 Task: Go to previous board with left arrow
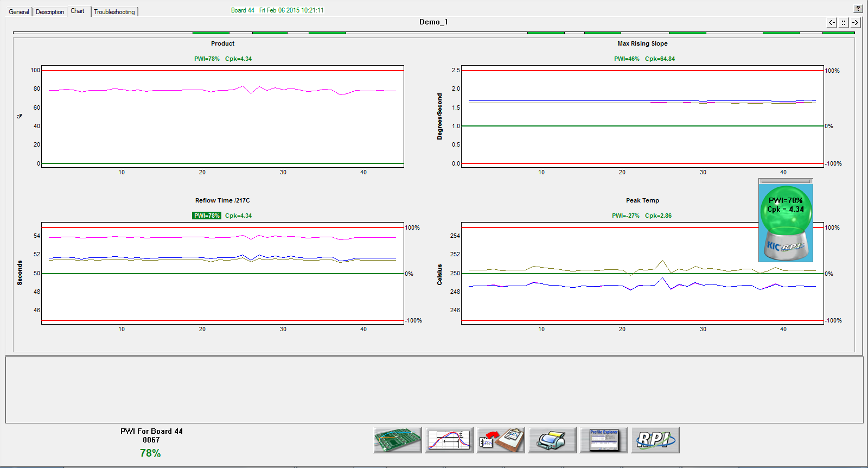[832, 22]
